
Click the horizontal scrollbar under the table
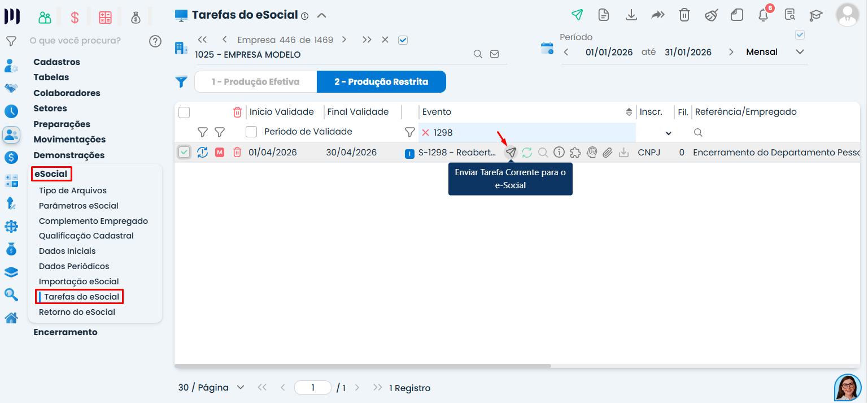(x=363, y=366)
